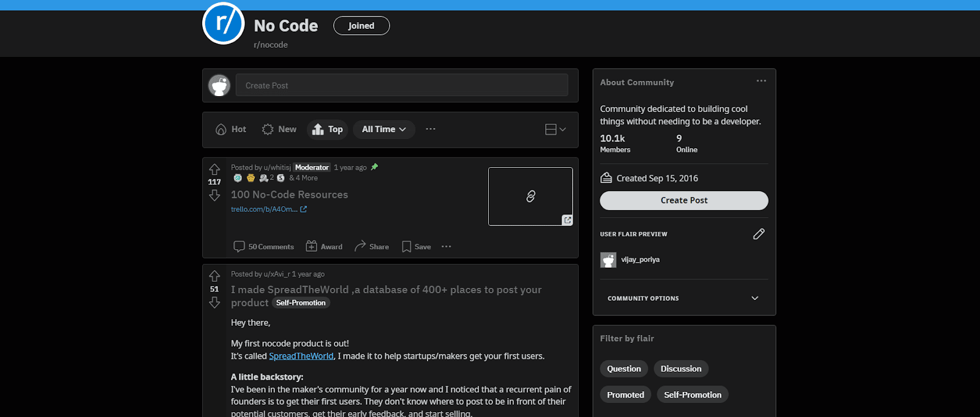980x417 pixels.
Task: Save the 100 No-Code Resources post
Action: [x=417, y=247]
